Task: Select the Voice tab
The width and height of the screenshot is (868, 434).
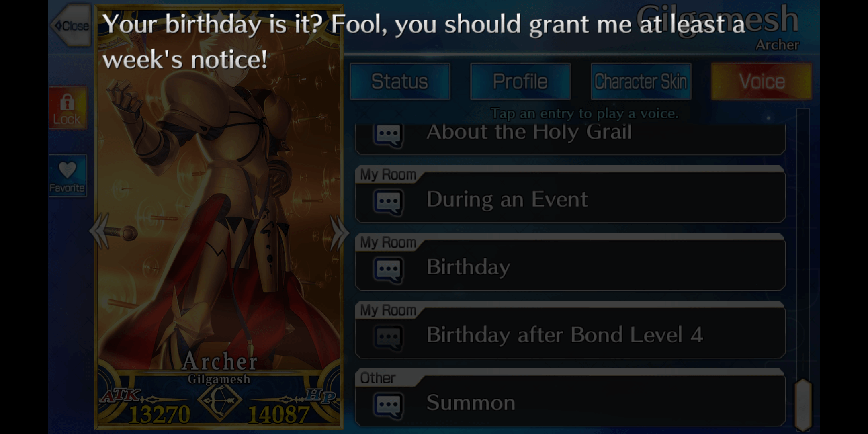Action: 762,82
